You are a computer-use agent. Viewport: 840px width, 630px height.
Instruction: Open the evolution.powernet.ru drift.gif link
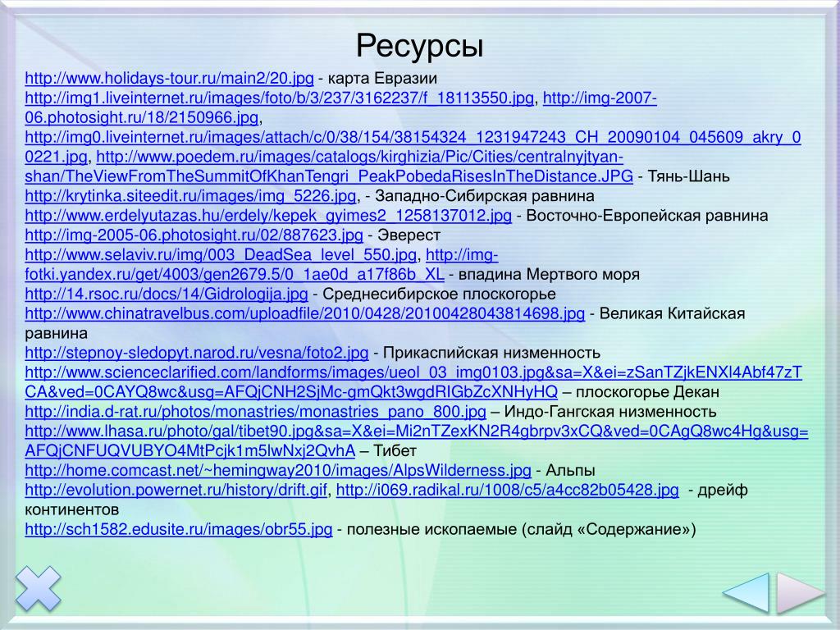[x=176, y=491]
